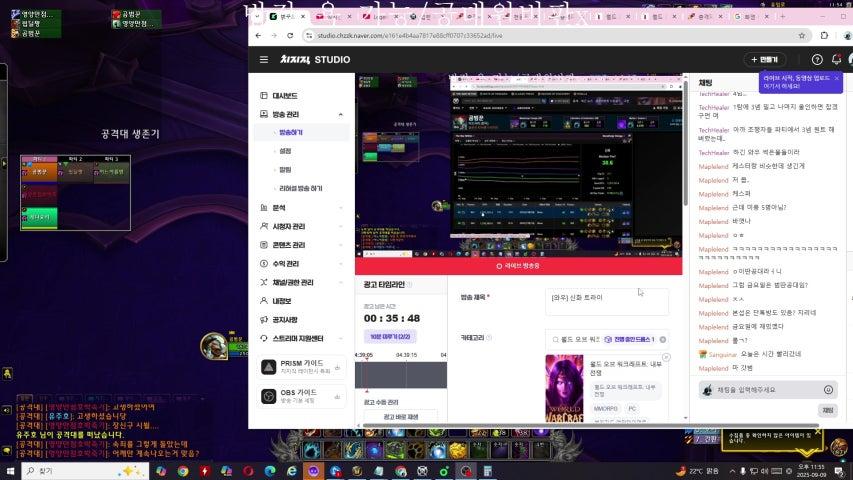Open the OBS 가이드 card
The height and width of the screenshot is (480, 853).
(x=301, y=396)
